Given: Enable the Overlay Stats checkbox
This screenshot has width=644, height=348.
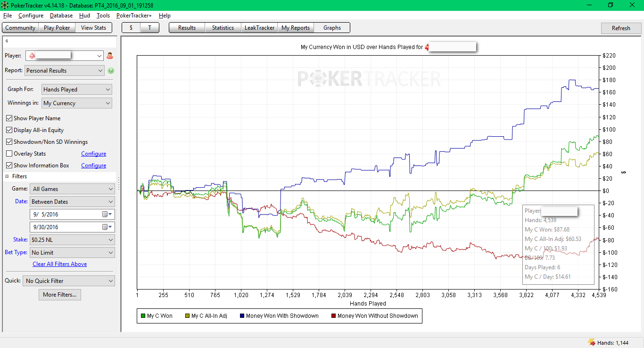Looking at the screenshot, I should tap(9, 154).
